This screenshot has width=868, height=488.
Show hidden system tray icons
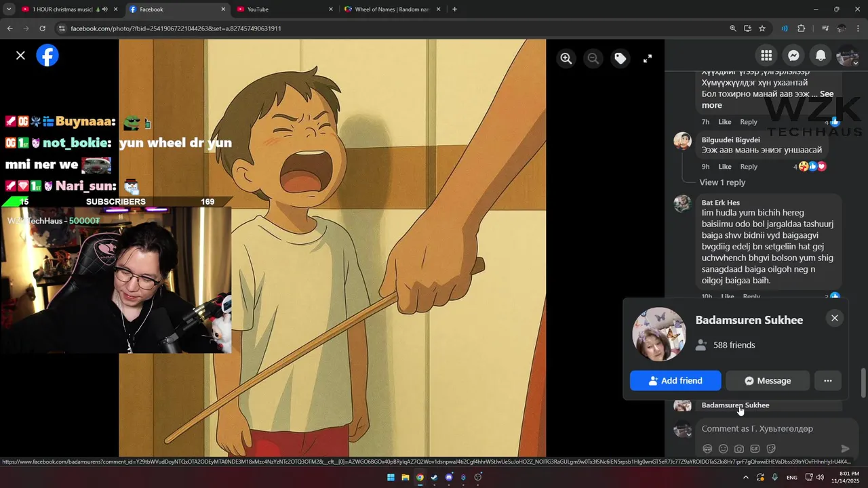(746, 477)
